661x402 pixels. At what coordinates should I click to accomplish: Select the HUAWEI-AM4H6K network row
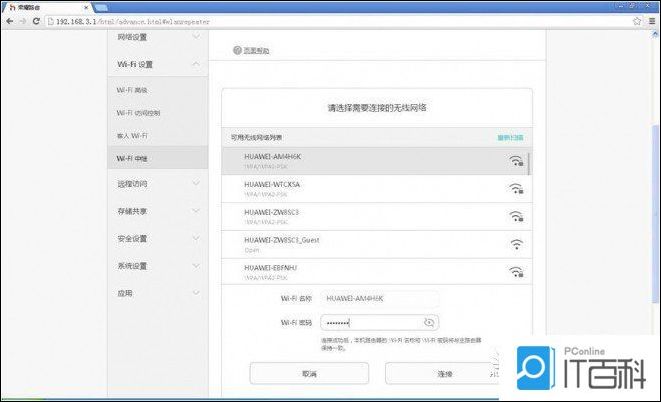(x=375, y=161)
